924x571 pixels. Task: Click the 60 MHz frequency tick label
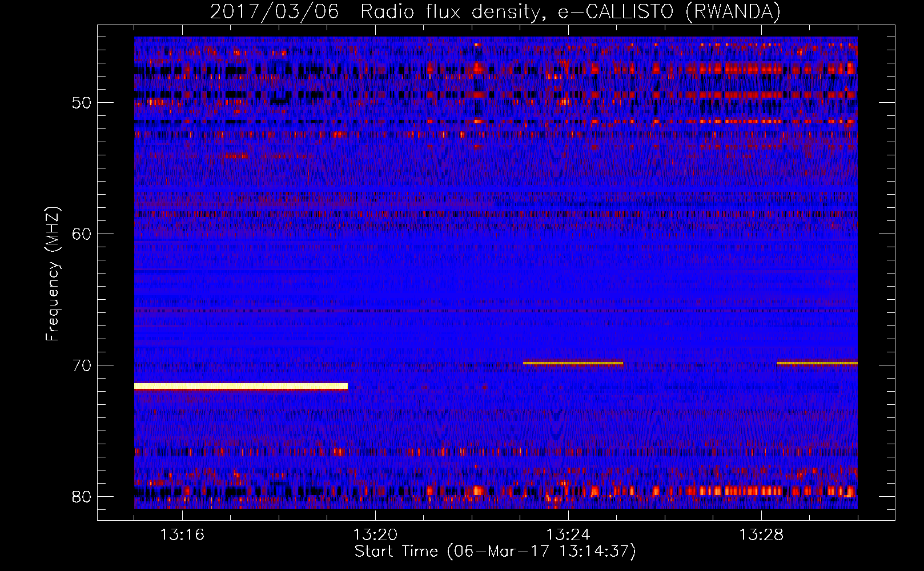tap(82, 234)
